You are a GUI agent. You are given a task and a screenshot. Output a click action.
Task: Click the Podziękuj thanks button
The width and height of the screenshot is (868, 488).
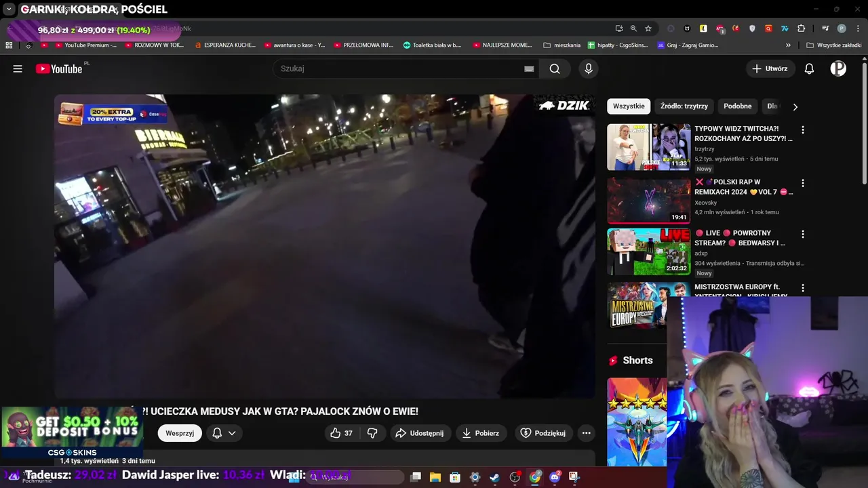(542, 433)
